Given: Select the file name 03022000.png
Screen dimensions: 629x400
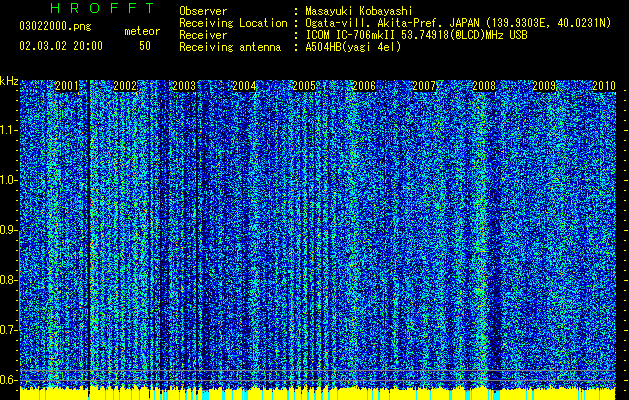Looking at the screenshot, I should pyautogui.click(x=55, y=27).
